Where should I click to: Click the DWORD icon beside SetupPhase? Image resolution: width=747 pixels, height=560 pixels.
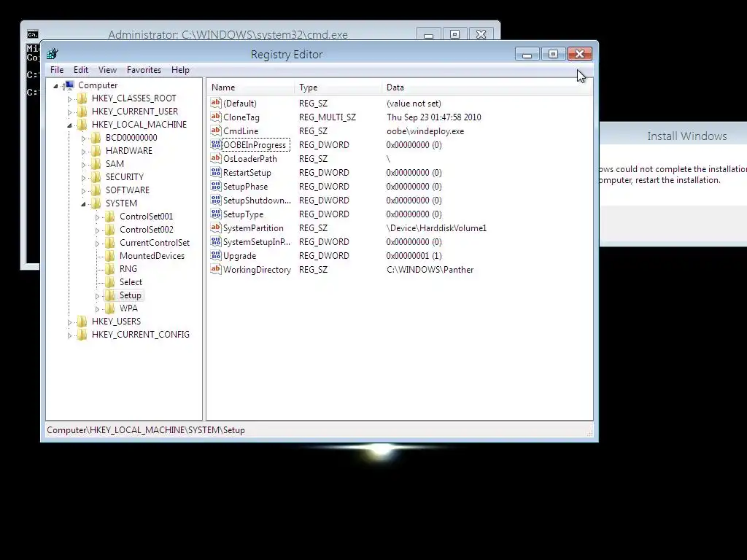pyautogui.click(x=216, y=186)
